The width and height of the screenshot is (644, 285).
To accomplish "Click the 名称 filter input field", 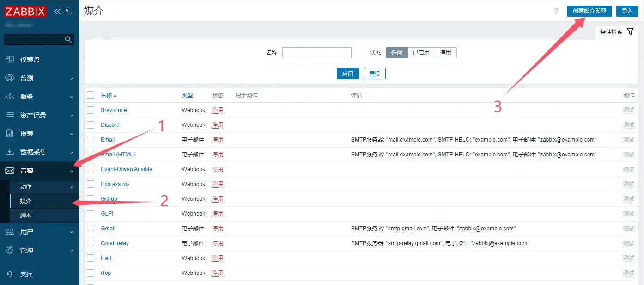I will [316, 53].
